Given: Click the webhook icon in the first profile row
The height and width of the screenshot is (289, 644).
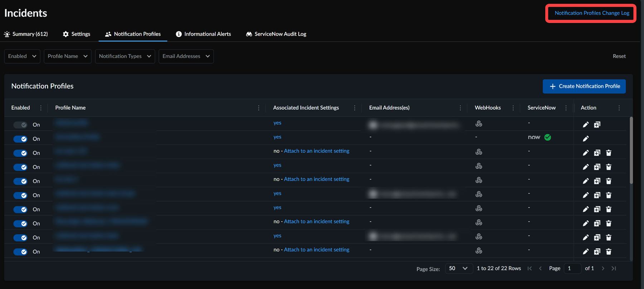Looking at the screenshot, I should pyautogui.click(x=479, y=124).
